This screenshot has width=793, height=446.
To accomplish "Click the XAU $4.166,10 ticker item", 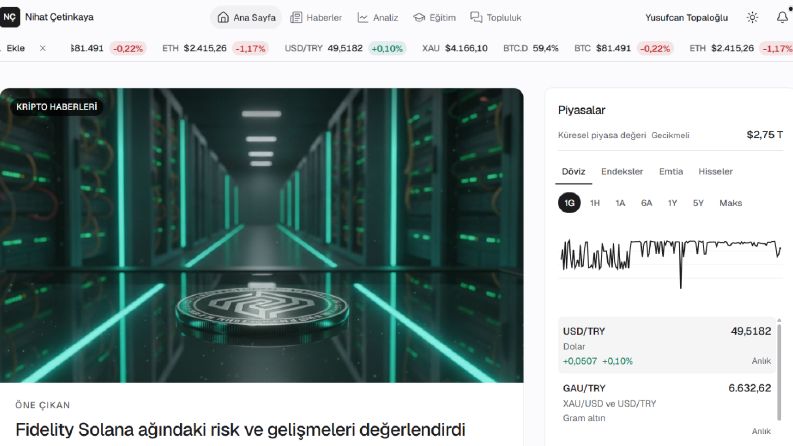I will pos(455,49).
